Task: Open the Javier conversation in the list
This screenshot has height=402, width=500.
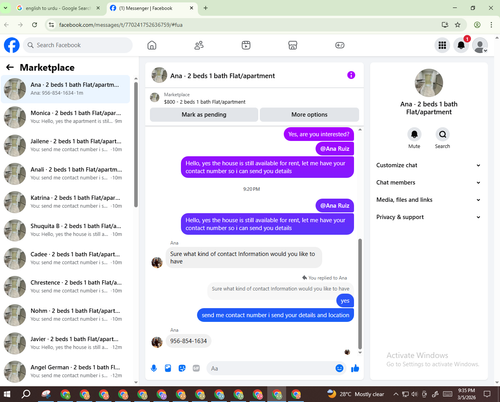Action: tap(66, 343)
